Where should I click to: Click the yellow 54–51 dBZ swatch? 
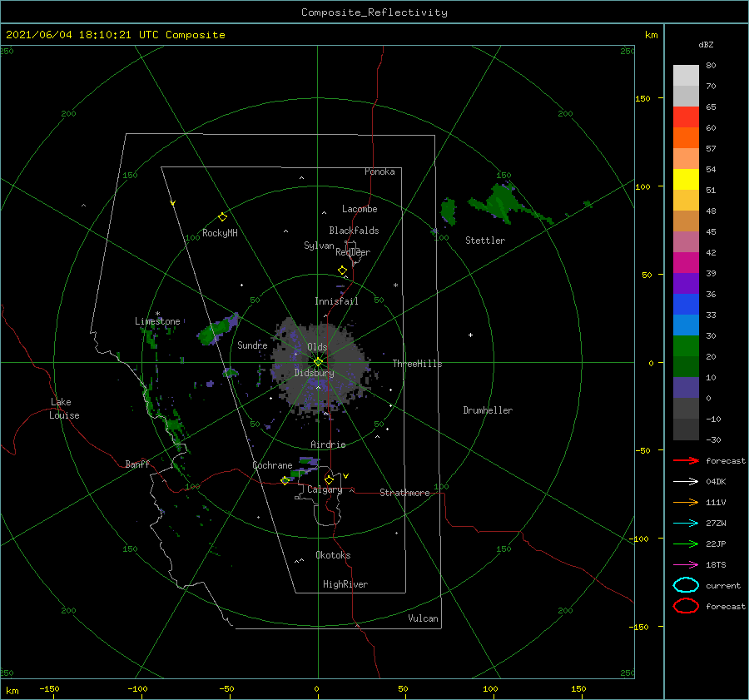point(686,179)
